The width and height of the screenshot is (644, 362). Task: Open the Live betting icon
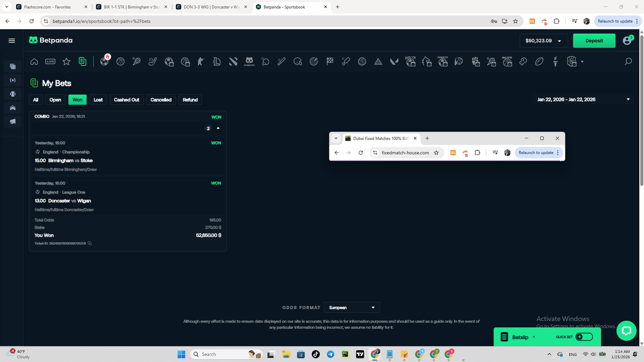coord(50,62)
